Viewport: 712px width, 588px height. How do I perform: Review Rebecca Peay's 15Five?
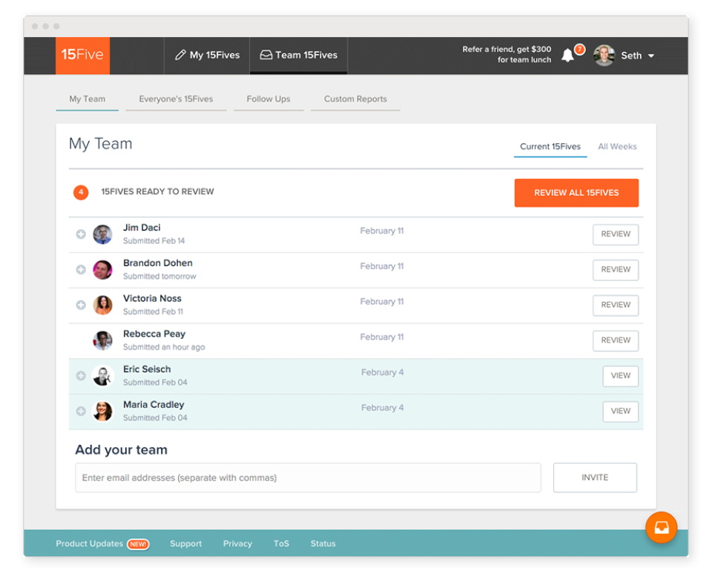pos(616,340)
